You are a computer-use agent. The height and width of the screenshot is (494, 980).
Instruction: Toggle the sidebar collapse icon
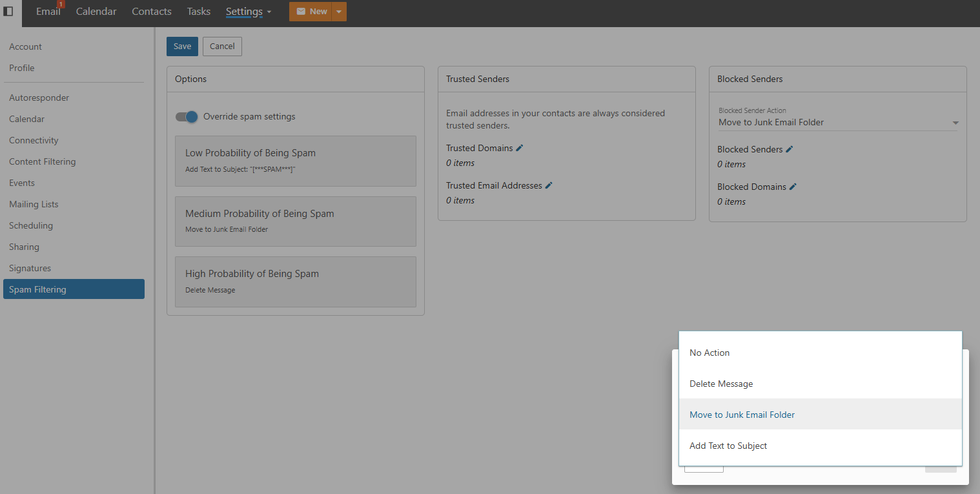[9, 11]
